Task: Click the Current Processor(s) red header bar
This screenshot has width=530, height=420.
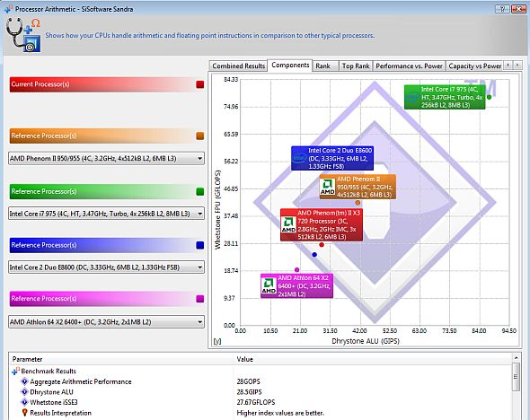Action: (x=102, y=84)
